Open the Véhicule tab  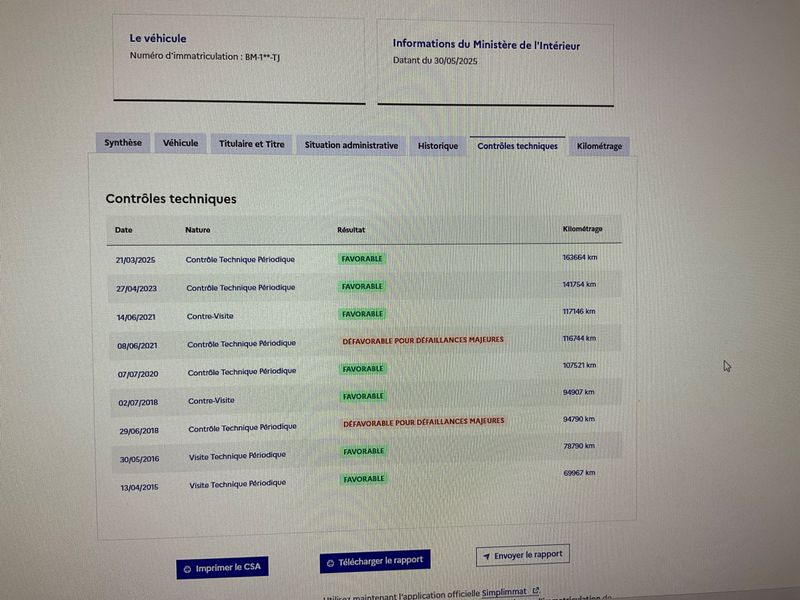181,143
